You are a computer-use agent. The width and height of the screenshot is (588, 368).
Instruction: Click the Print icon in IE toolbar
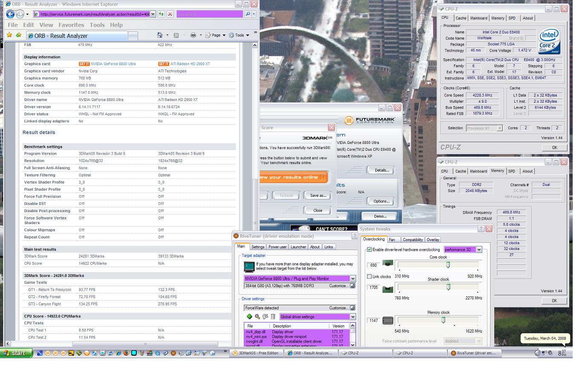[193, 35]
